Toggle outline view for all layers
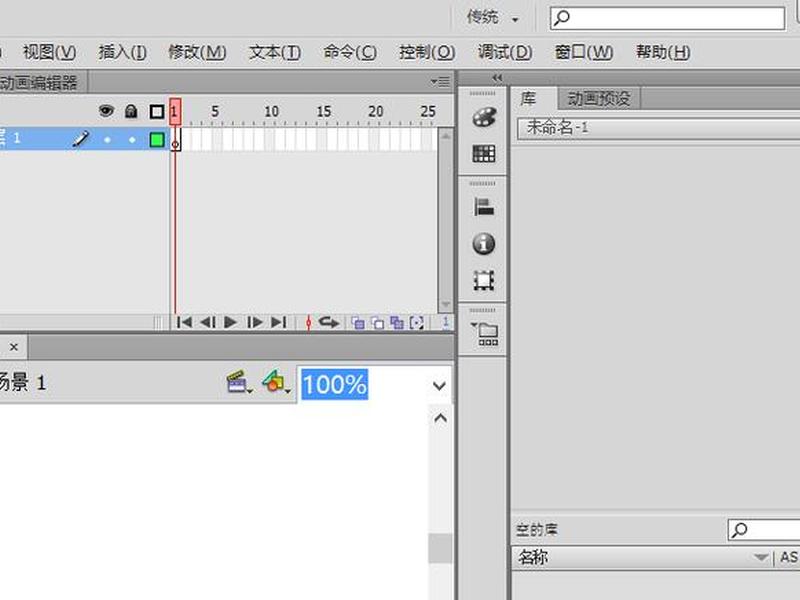 [x=157, y=112]
